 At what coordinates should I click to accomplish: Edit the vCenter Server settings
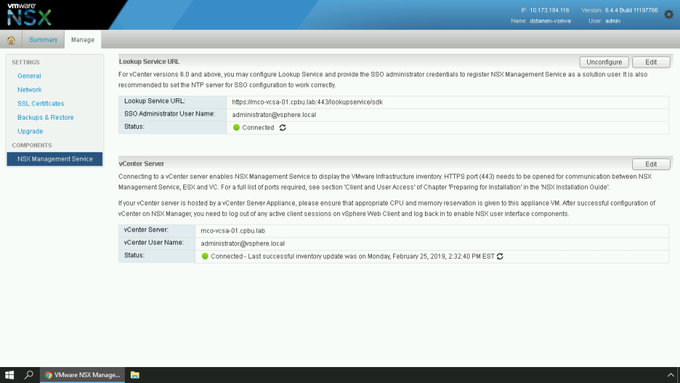tap(651, 164)
